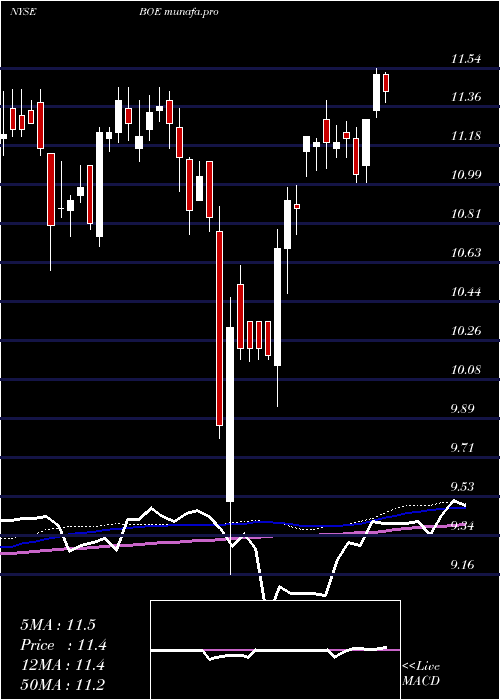This screenshot has height=700, width=500.
Task: Click inside the MACD indicator panel
Action: pos(275,650)
